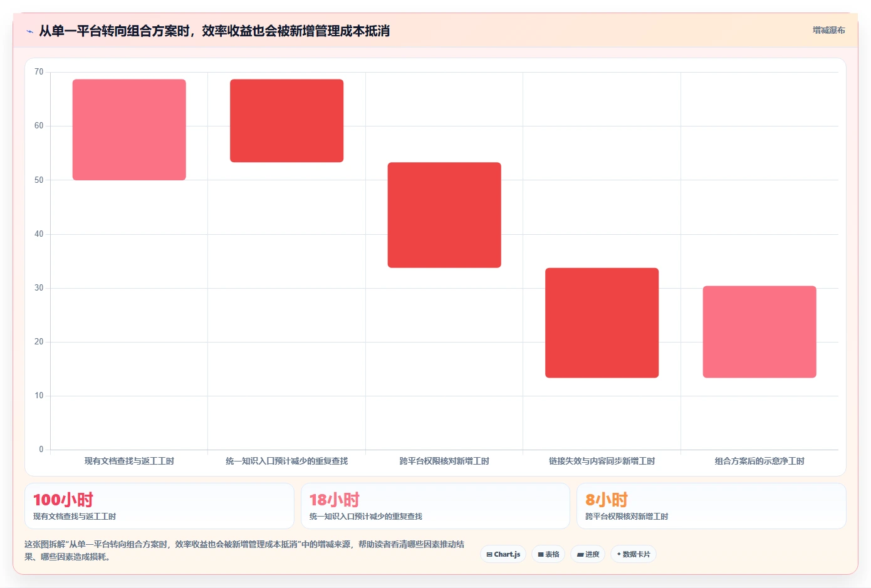Select the 数据卡片 tag chip

(x=634, y=554)
